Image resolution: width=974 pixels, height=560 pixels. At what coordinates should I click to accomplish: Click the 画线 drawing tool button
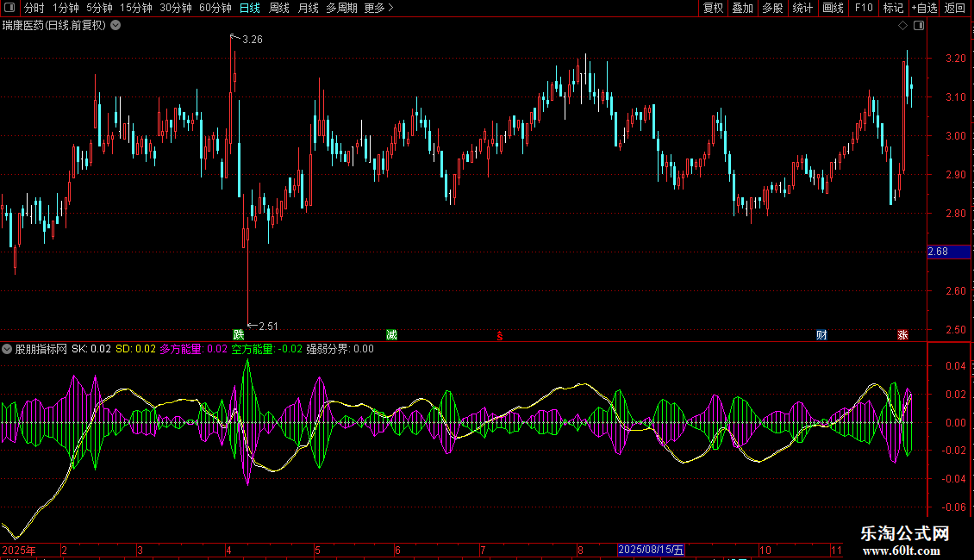tap(833, 8)
